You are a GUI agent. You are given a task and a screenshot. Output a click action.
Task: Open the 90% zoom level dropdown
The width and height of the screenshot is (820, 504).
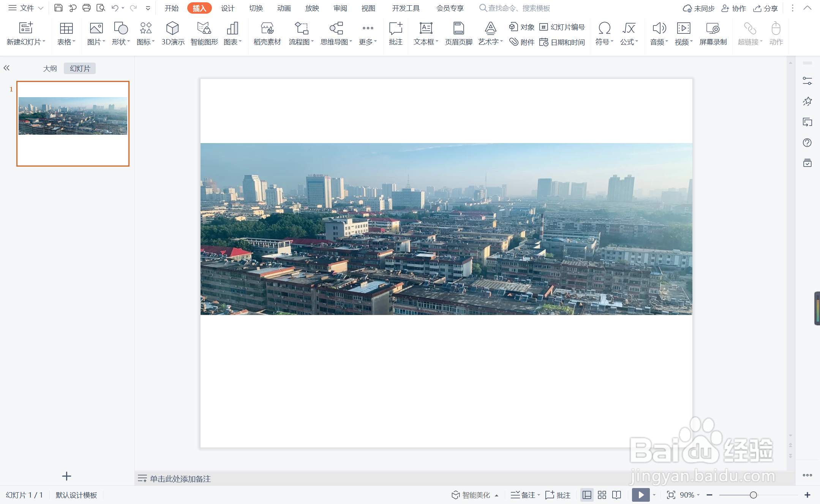(x=689, y=495)
